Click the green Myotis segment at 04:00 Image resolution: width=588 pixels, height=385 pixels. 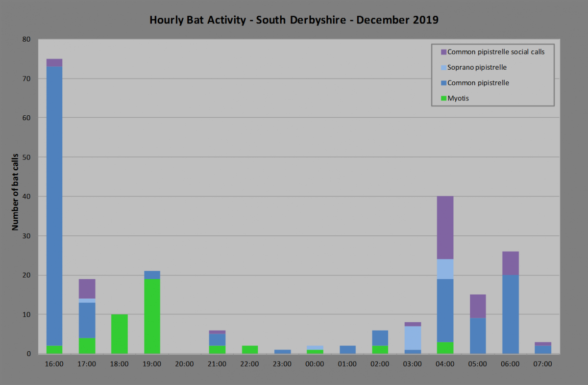click(445, 348)
